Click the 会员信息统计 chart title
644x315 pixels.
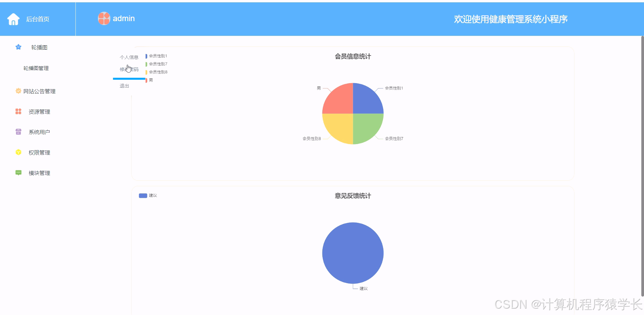[x=353, y=56]
